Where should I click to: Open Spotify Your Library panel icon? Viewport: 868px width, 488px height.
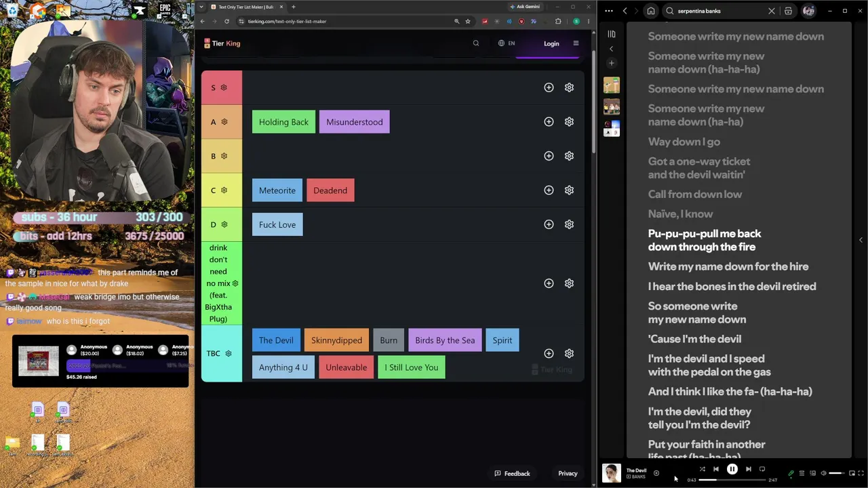point(612,34)
